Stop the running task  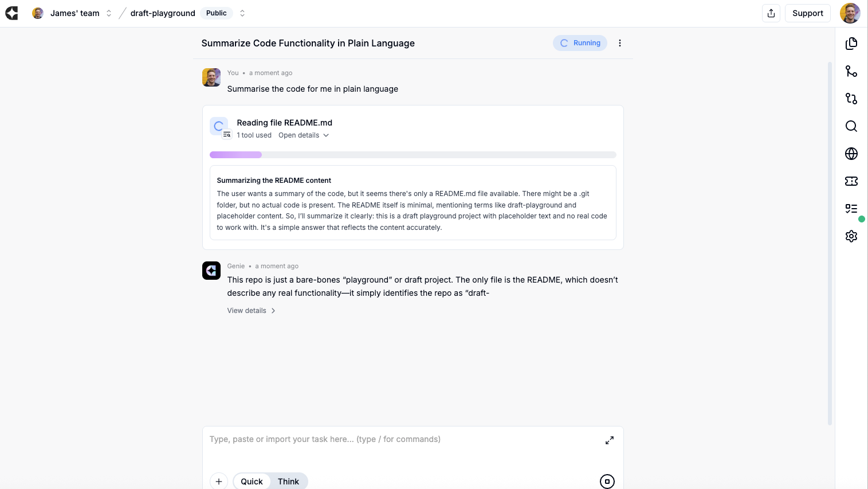607,482
